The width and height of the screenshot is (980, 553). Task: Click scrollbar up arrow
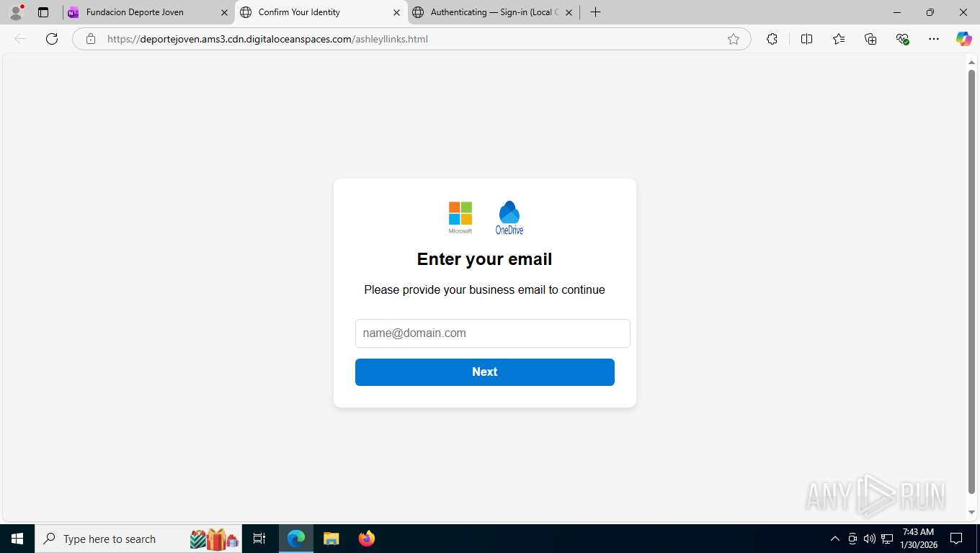pyautogui.click(x=971, y=63)
